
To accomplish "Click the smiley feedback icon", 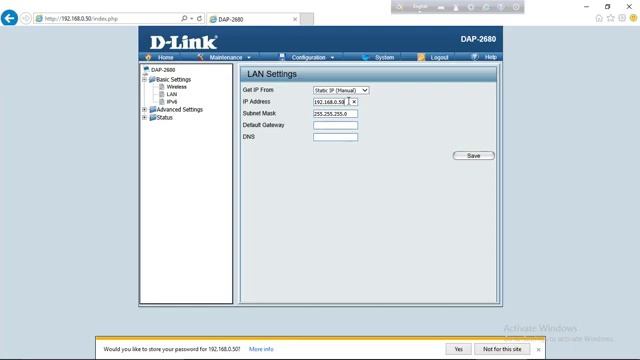I will click(x=633, y=18).
